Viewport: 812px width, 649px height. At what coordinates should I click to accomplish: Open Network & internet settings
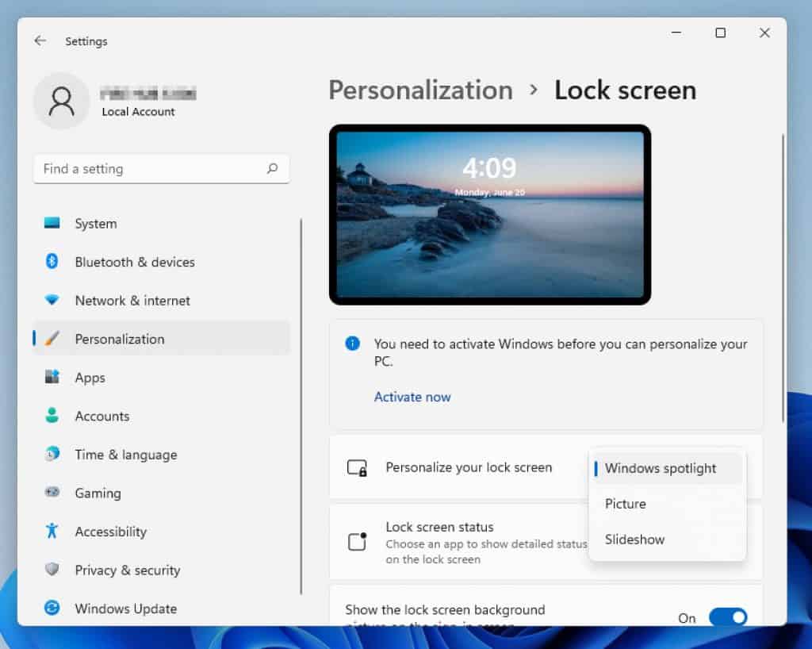pos(161,301)
